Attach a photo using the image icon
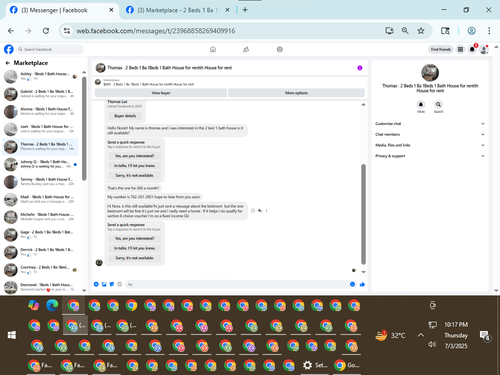The height and width of the screenshot is (375, 500). (x=104, y=284)
